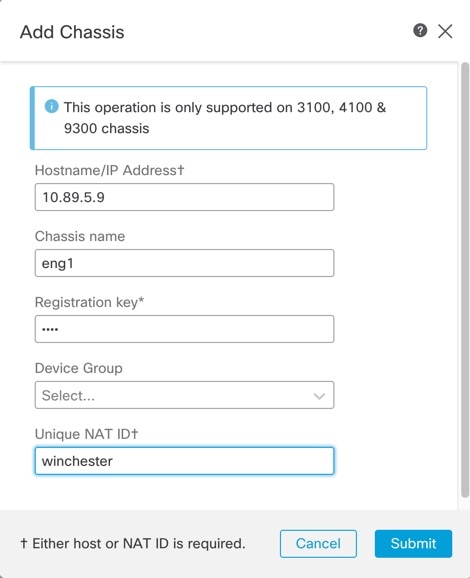Click the Registration key label
470x578 pixels.
point(90,302)
